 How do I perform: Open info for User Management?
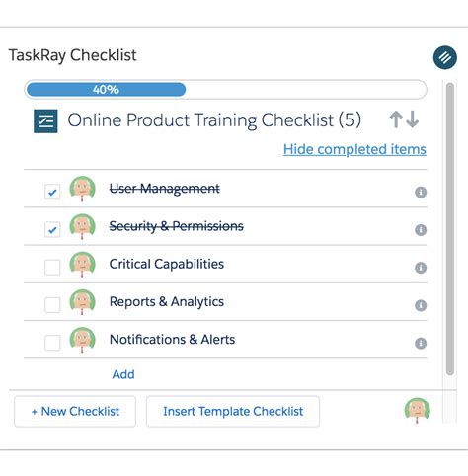click(x=421, y=193)
